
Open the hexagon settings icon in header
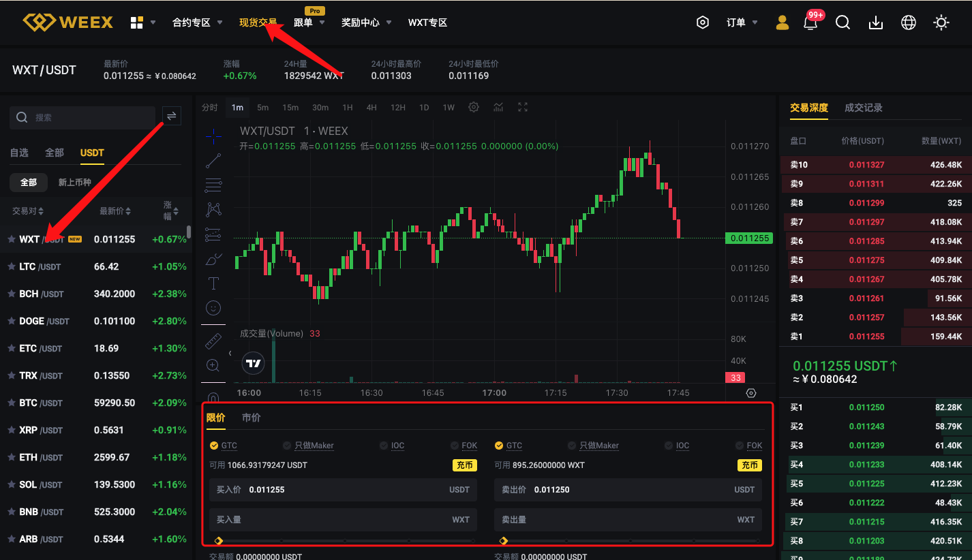(703, 22)
